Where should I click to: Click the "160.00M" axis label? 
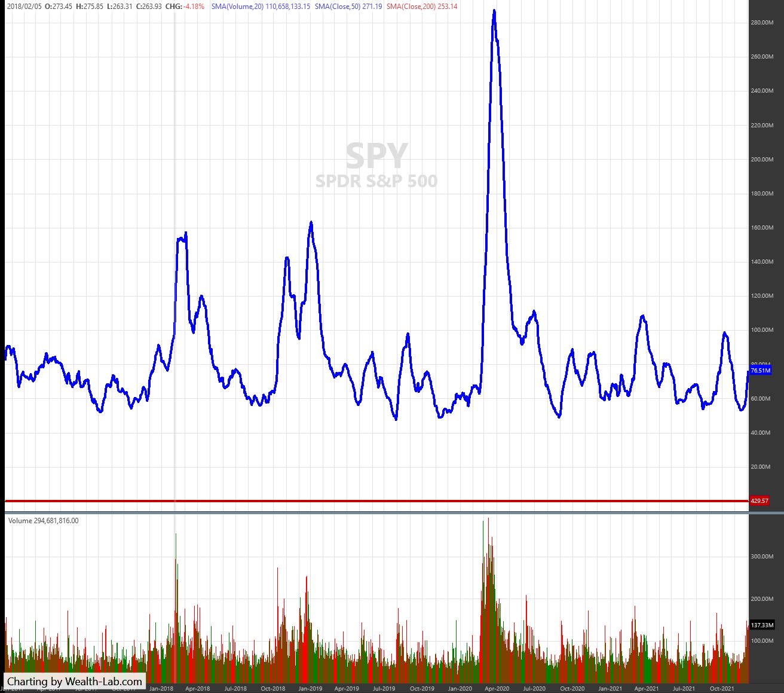pyautogui.click(x=762, y=228)
